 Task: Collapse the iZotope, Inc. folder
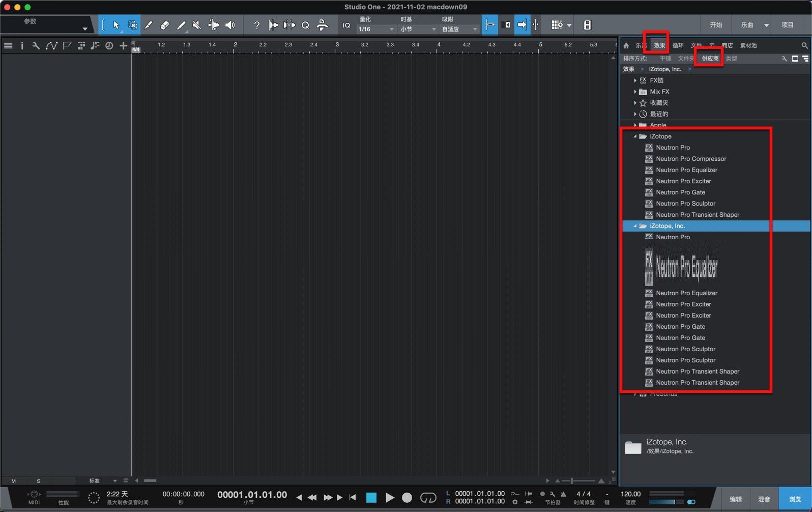(635, 226)
